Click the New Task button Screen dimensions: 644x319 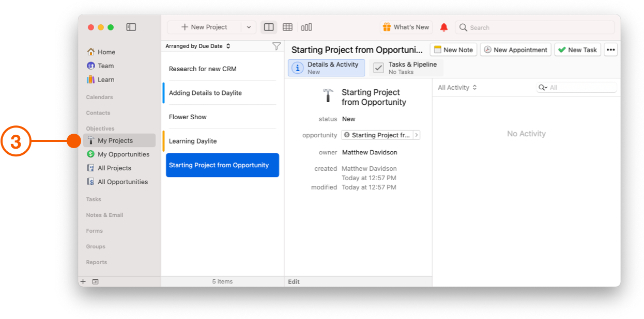point(577,50)
